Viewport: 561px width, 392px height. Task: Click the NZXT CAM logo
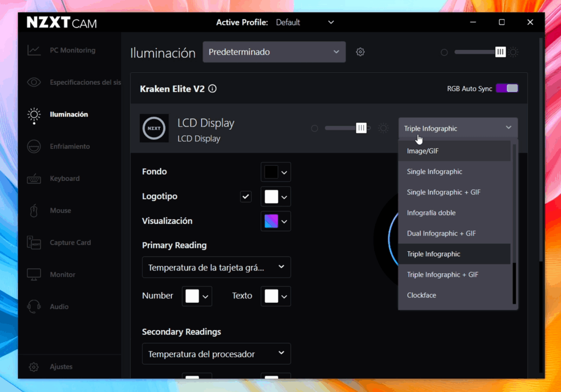62,22
